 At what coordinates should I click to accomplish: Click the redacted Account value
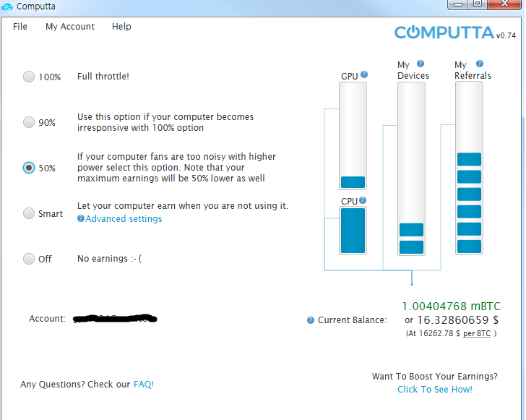(115, 318)
